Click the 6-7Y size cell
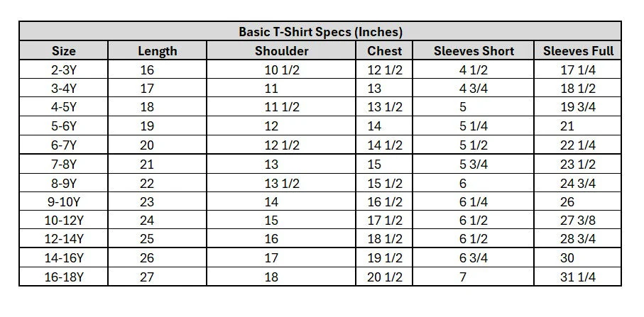This screenshot has height=317, width=644. click(63, 145)
